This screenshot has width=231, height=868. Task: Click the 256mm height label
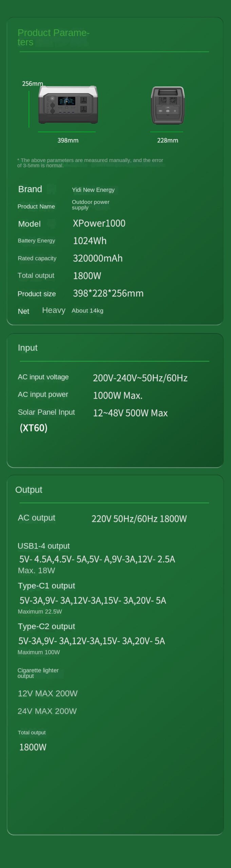pos(32,83)
